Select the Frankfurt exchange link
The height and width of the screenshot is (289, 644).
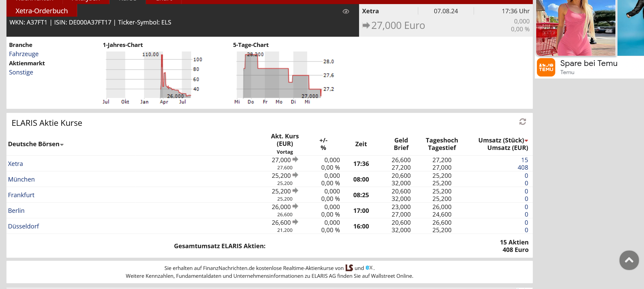click(x=21, y=195)
